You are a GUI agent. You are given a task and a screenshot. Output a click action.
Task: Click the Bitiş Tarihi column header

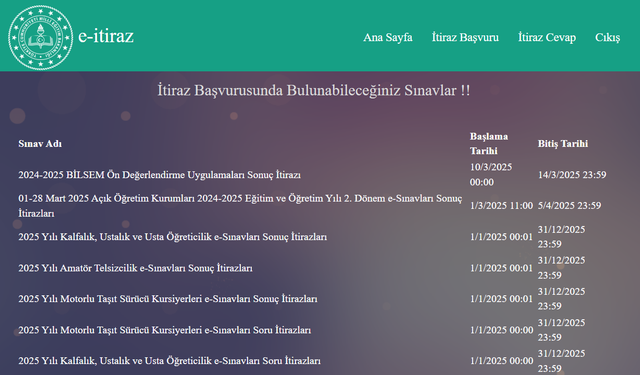pos(563,144)
